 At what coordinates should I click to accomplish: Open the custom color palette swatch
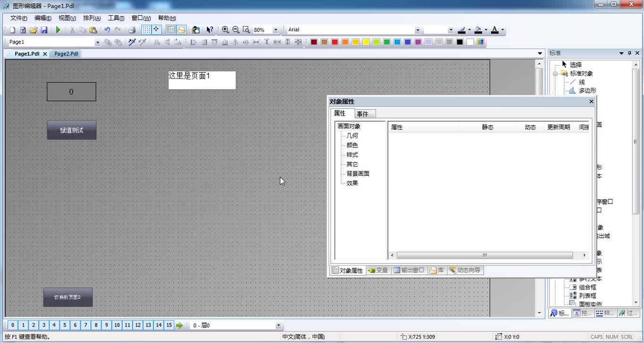[x=480, y=42]
